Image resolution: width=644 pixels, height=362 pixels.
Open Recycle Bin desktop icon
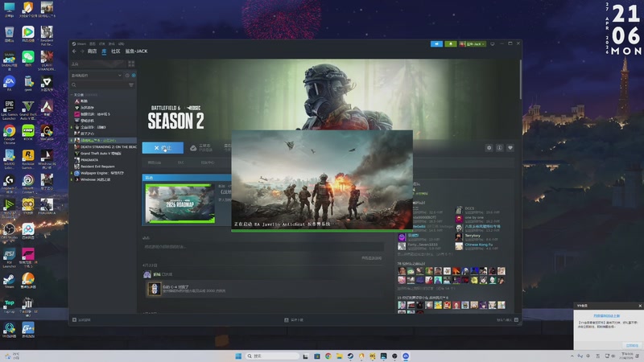[x=9, y=34]
